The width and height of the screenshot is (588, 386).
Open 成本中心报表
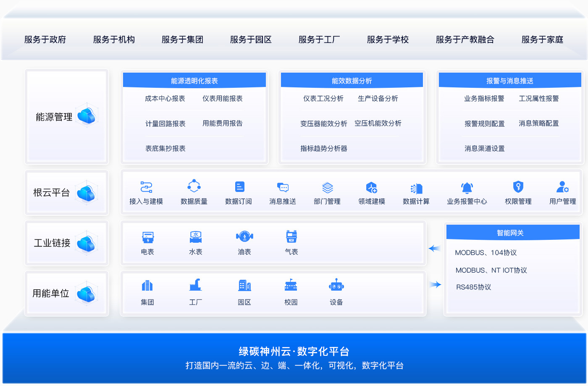tap(165, 98)
